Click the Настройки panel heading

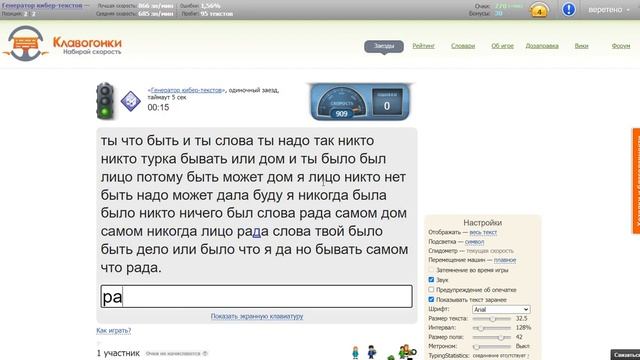(482, 222)
